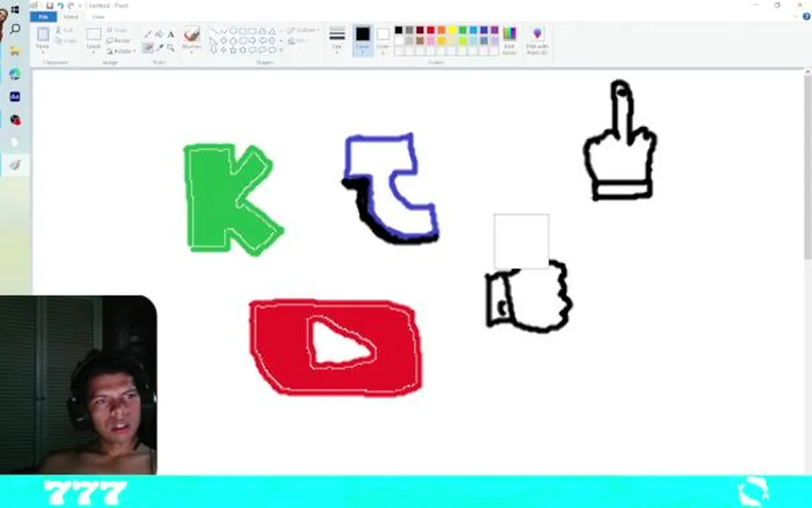Click the Save icon in title bar
Viewport: 812px width, 508px height.
[x=50, y=6]
